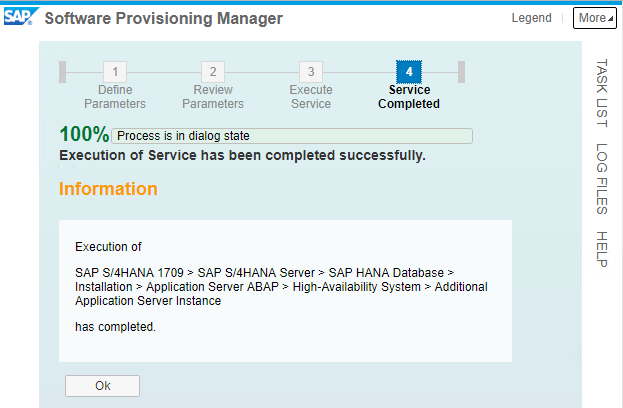Click the SAP logo icon
This screenshot has height=408, width=623.
21,17
